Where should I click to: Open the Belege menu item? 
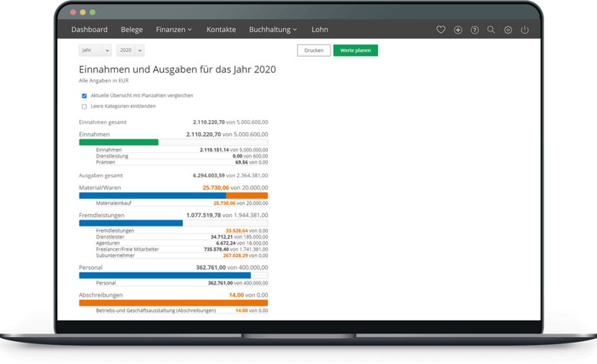click(132, 30)
